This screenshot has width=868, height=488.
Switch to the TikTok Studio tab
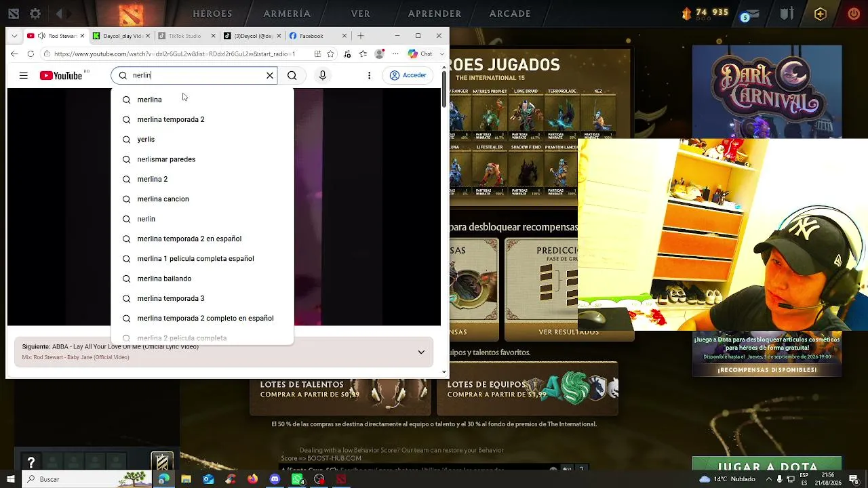point(185,36)
